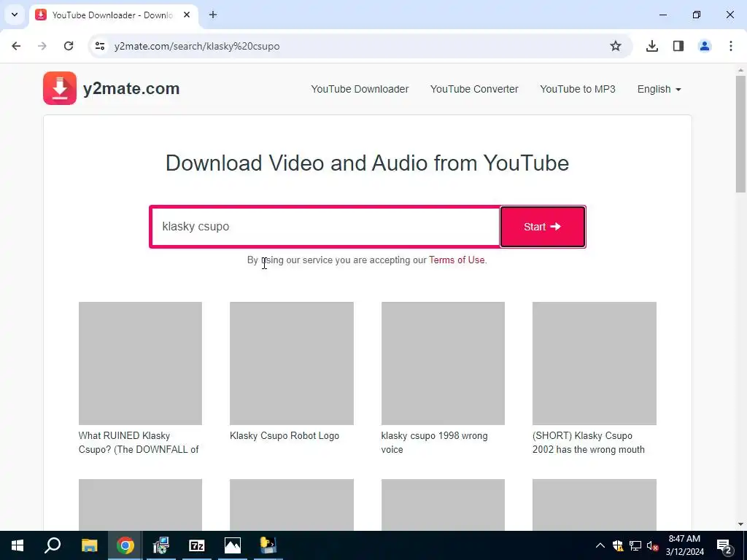
Task: Close the YouTube Downloader tab
Action: point(187,15)
